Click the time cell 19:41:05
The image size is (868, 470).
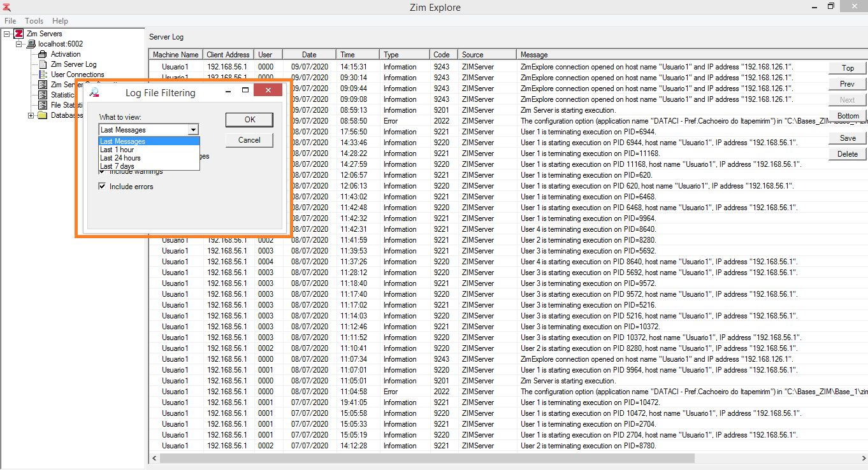(x=353, y=402)
